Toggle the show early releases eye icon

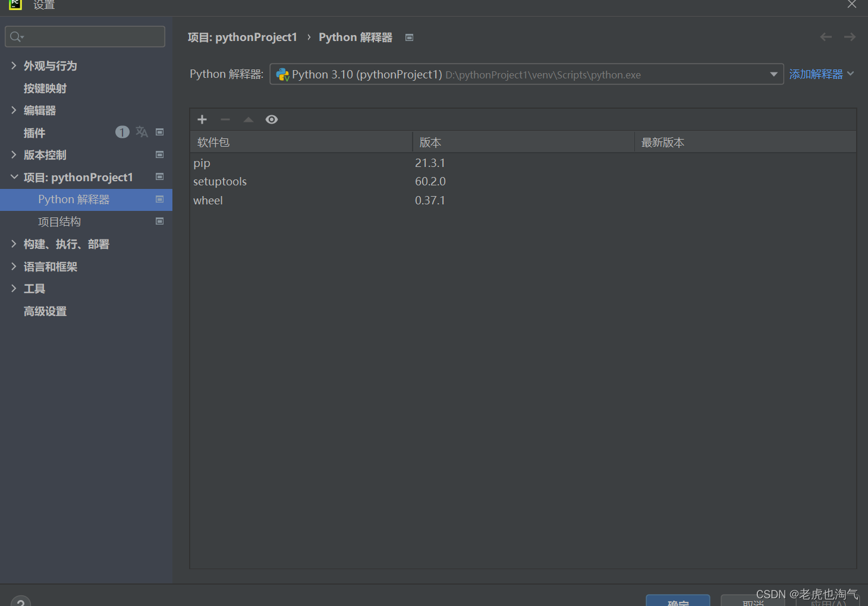(272, 119)
